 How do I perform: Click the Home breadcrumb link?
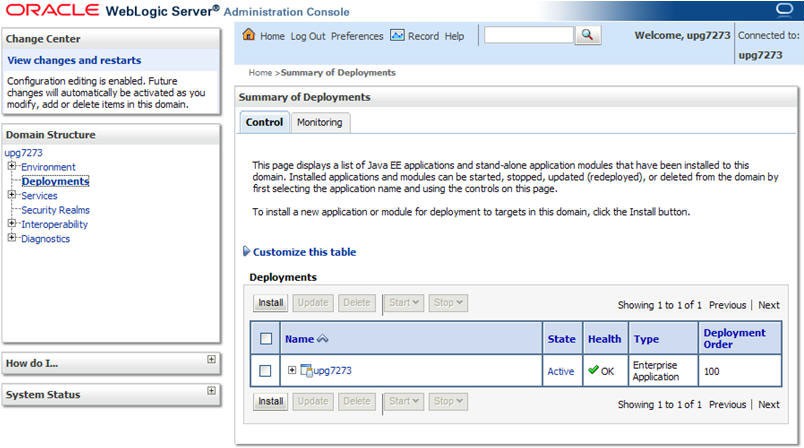point(260,73)
